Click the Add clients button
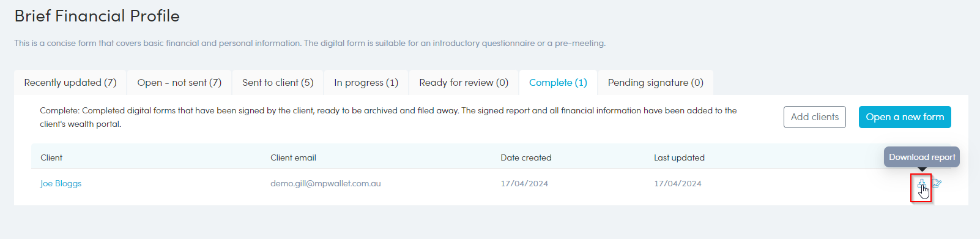The width and height of the screenshot is (980, 239). click(x=815, y=117)
